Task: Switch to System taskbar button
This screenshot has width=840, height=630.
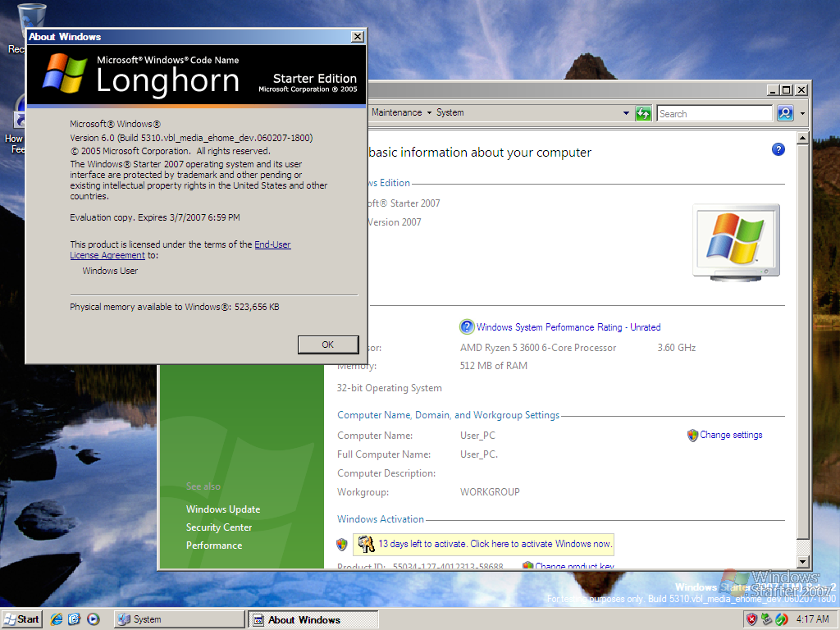Action: [x=180, y=619]
